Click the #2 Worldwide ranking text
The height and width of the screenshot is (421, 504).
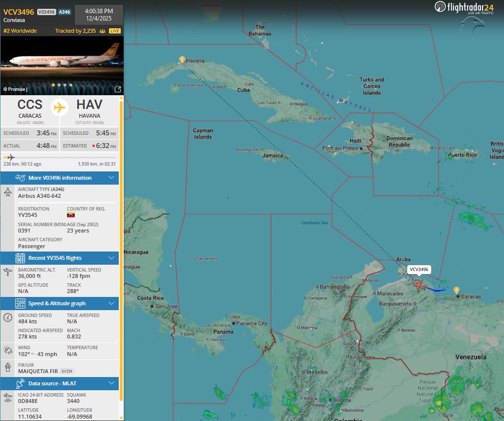[20, 31]
